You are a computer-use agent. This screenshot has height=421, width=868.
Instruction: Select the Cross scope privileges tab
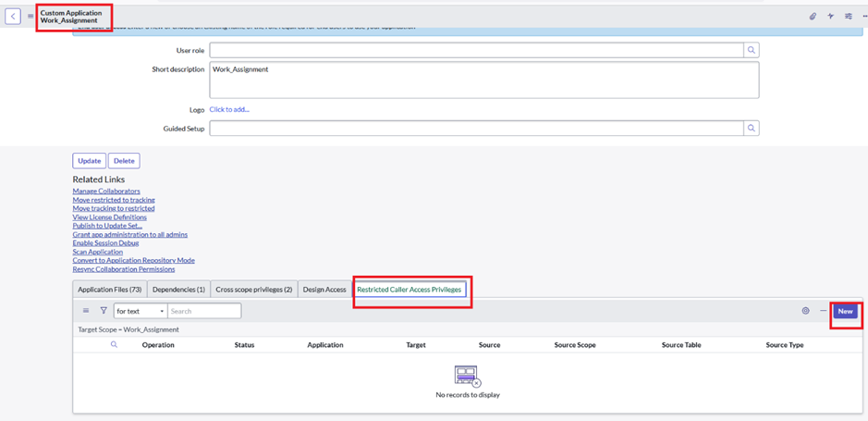point(253,290)
